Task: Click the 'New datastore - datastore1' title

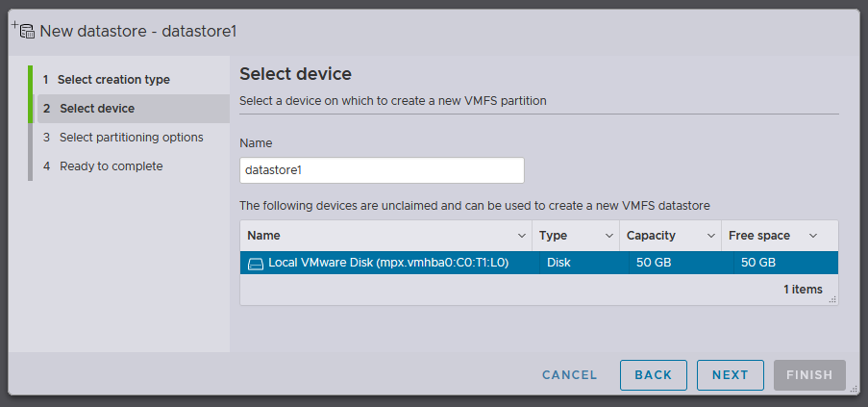Action: 138,31
